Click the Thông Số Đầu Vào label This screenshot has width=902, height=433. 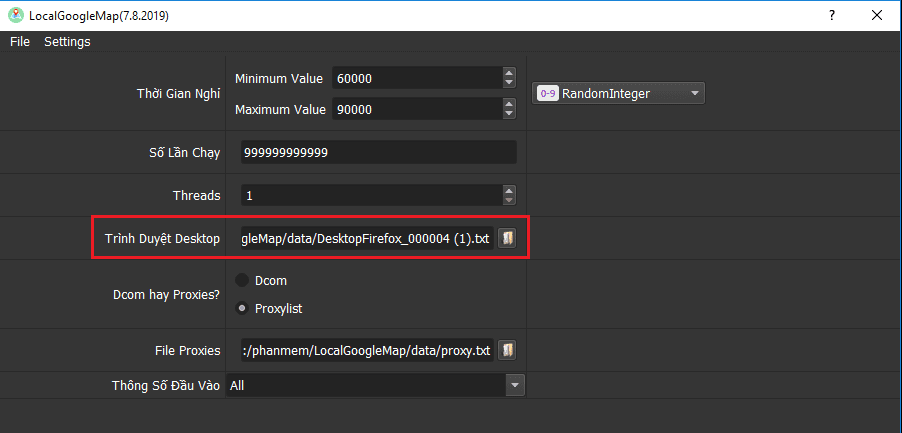point(166,385)
